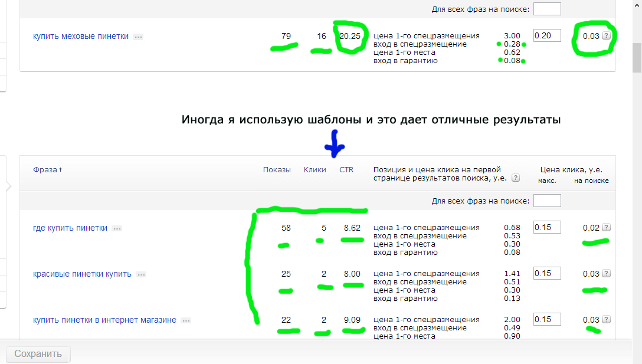Screen dimensions: 642x364
Task: Open 'купить пинетки в интернет магазине' link
Action: tap(104, 320)
